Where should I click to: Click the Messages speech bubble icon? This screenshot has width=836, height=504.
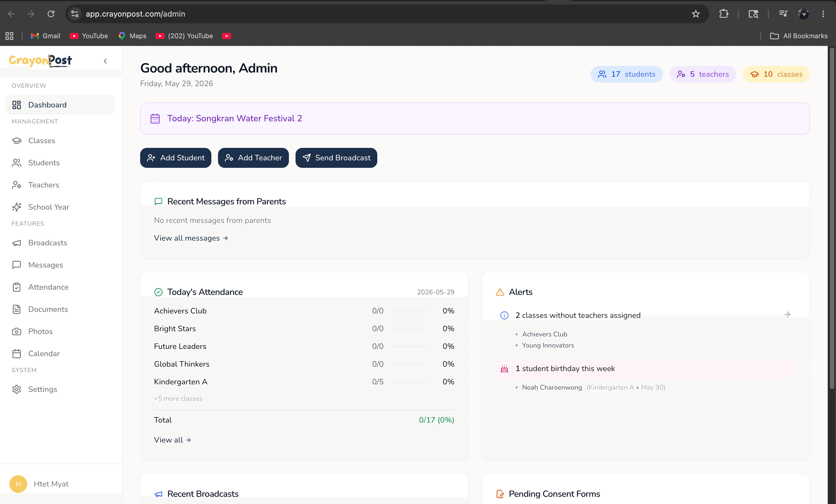coord(17,265)
